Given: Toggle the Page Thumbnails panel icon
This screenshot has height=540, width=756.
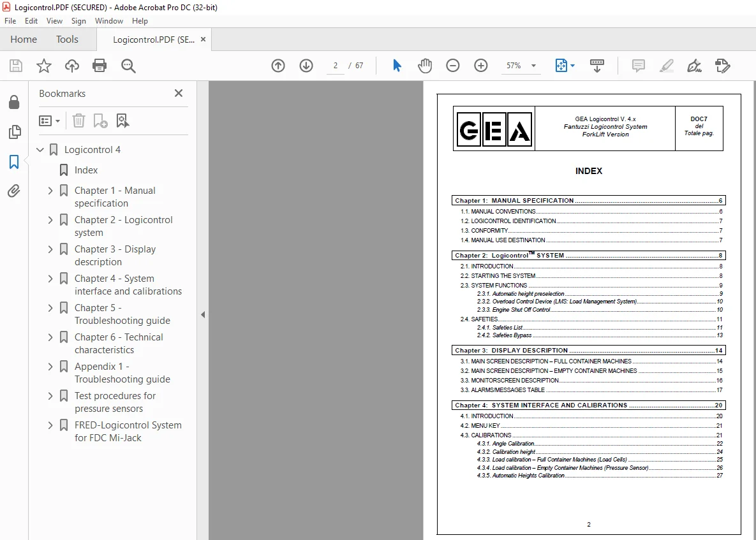Looking at the screenshot, I should click(x=15, y=132).
